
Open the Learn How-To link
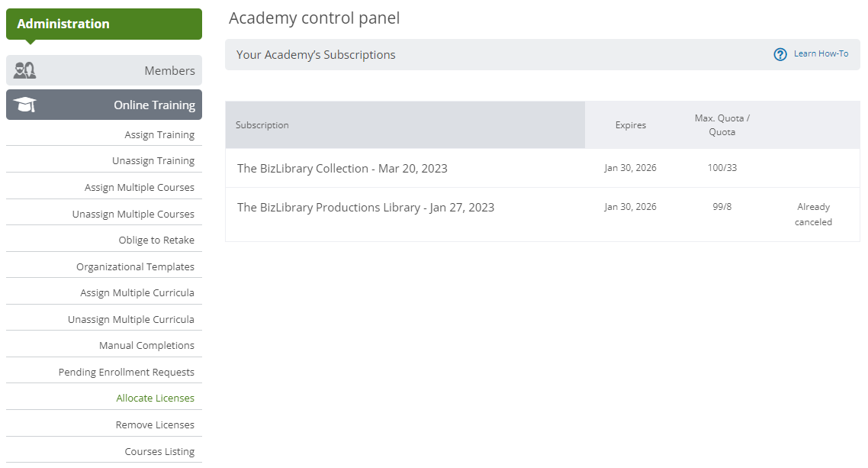tap(821, 53)
